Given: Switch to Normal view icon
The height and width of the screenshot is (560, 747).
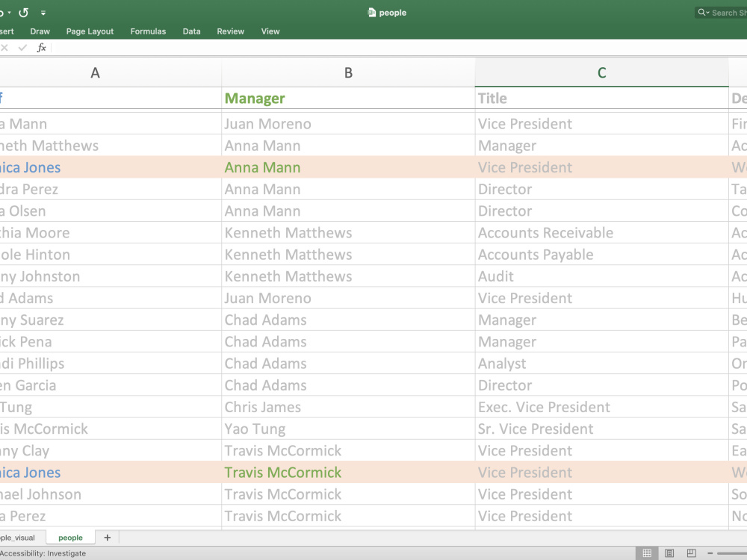Looking at the screenshot, I should pyautogui.click(x=647, y=553).
